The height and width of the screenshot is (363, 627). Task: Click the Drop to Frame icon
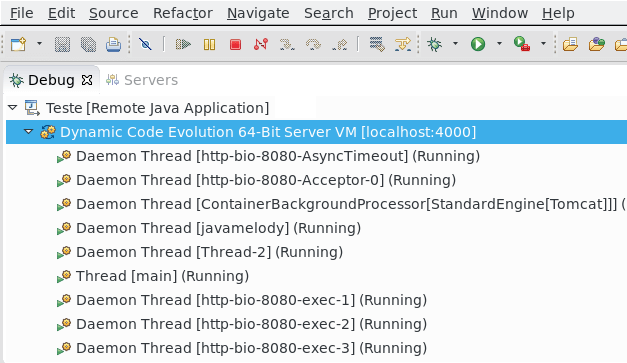(377, 44)
